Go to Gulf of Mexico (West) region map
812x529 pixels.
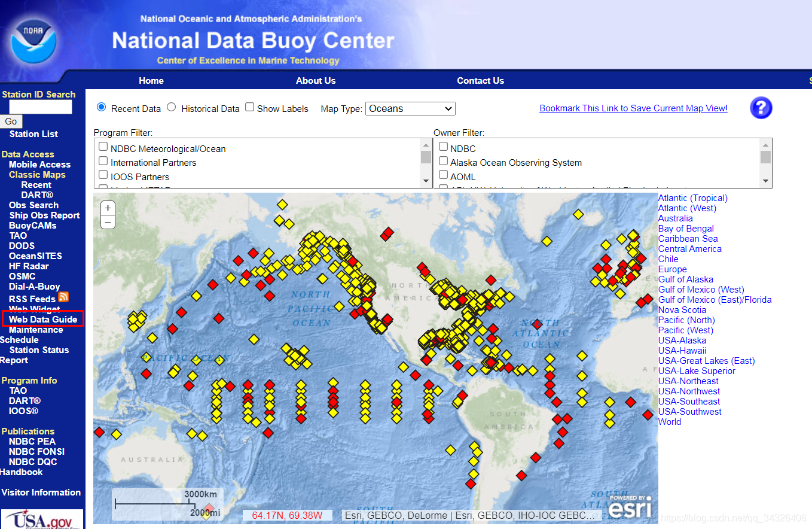tap(701, 290)
